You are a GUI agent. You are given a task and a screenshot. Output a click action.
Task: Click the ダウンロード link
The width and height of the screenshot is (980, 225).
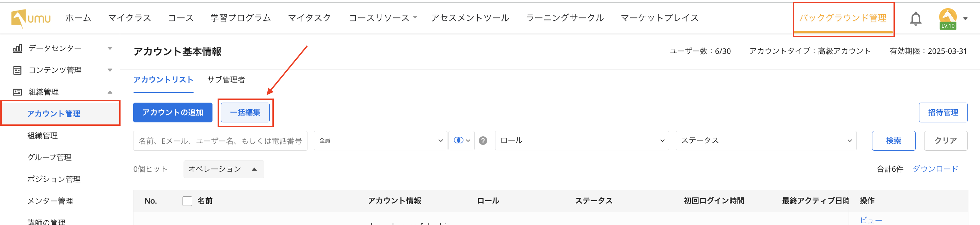tap(935, 169)
